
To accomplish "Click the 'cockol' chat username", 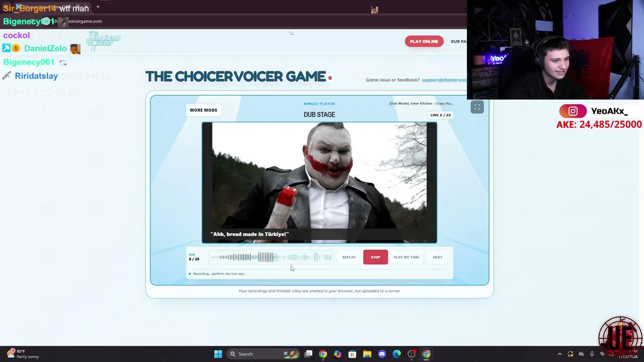I will pos(17,35).
